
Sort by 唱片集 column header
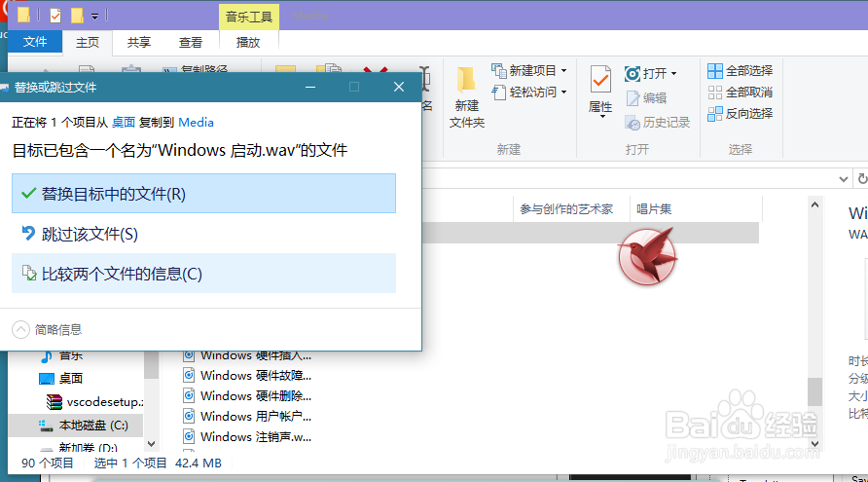[653, 208]
